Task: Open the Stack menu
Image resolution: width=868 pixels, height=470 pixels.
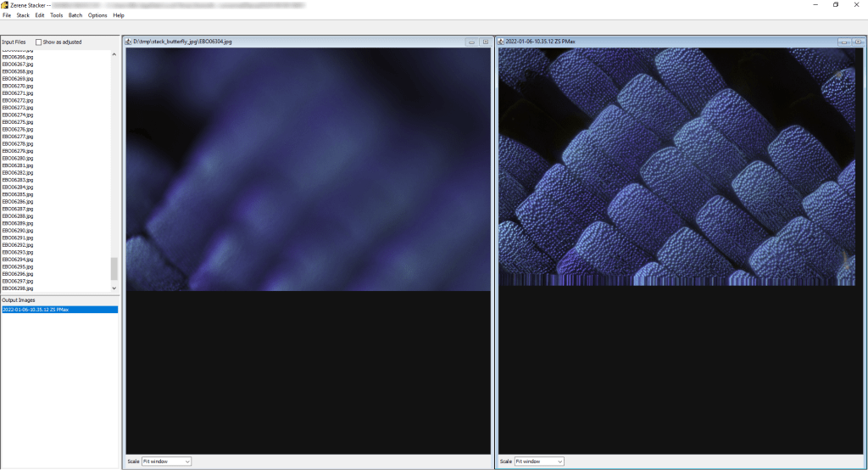Action: coord(23,15)
